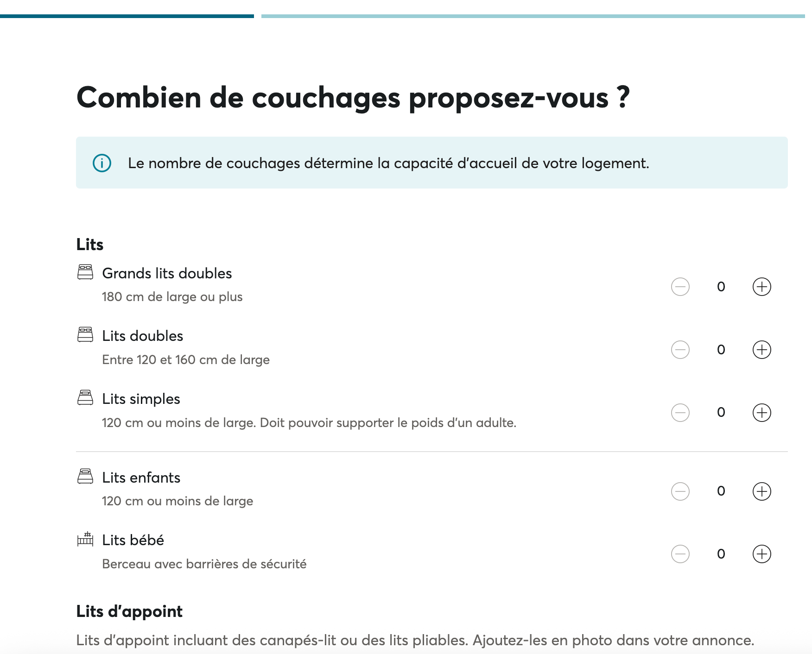The width and height of the screenshot is (812, 654).
Task: Decrease the Lits simples counter
Action: pyautogui.click(x=680, y=413)
